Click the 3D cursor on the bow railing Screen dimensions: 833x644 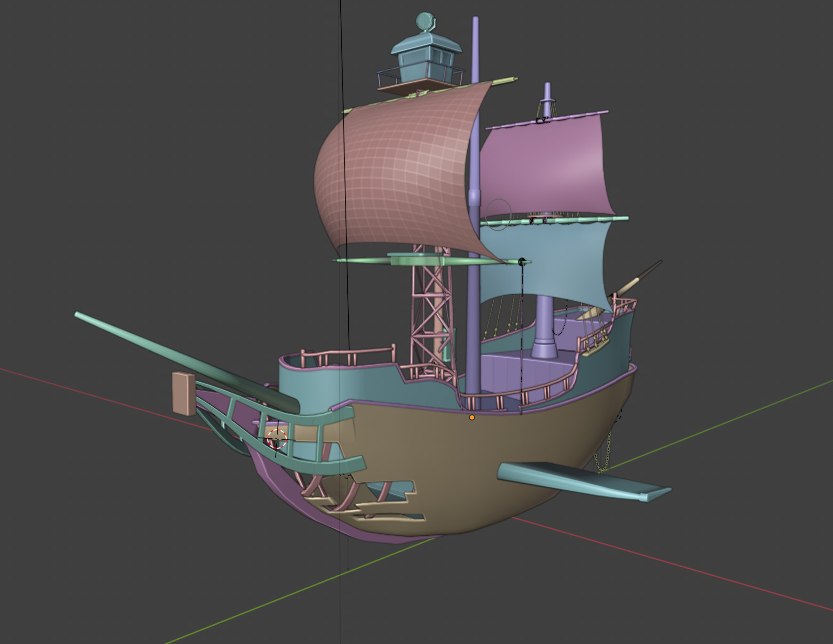coord(277,439)
